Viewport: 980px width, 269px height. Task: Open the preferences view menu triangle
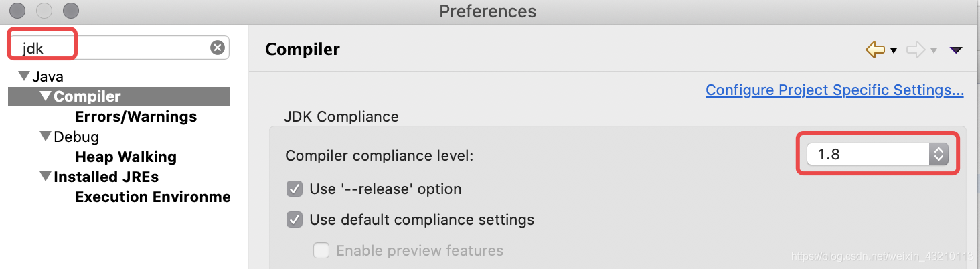click(x=956, y=50)
